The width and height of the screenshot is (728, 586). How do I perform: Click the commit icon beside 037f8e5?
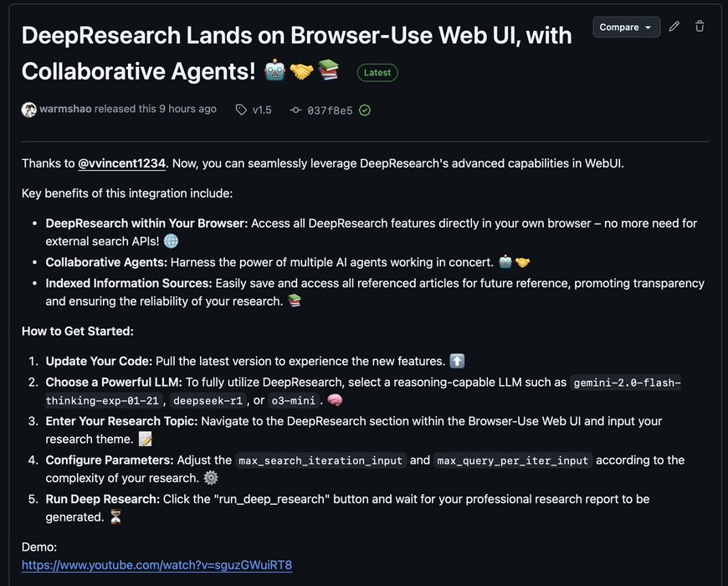(x=295, y=111)
